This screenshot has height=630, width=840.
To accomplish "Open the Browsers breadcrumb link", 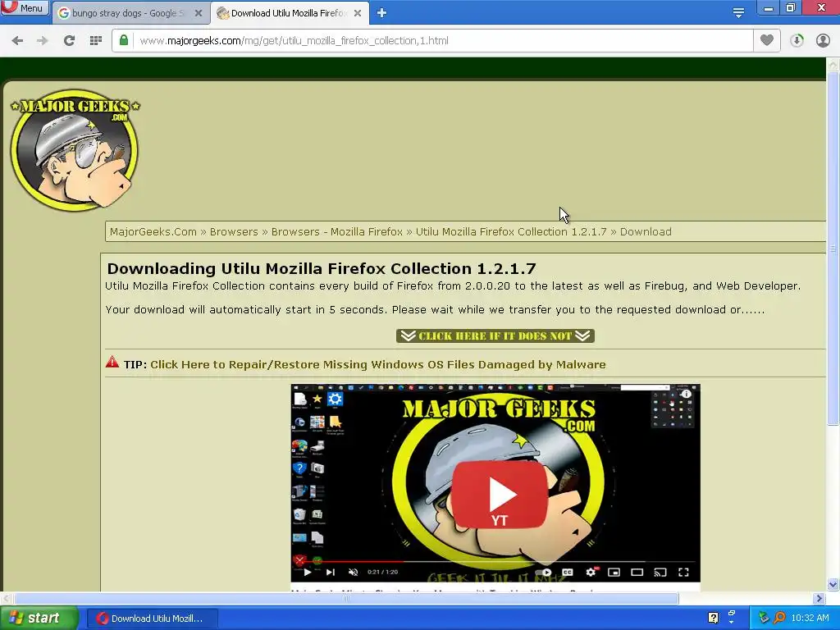I will tap(234, 232).
